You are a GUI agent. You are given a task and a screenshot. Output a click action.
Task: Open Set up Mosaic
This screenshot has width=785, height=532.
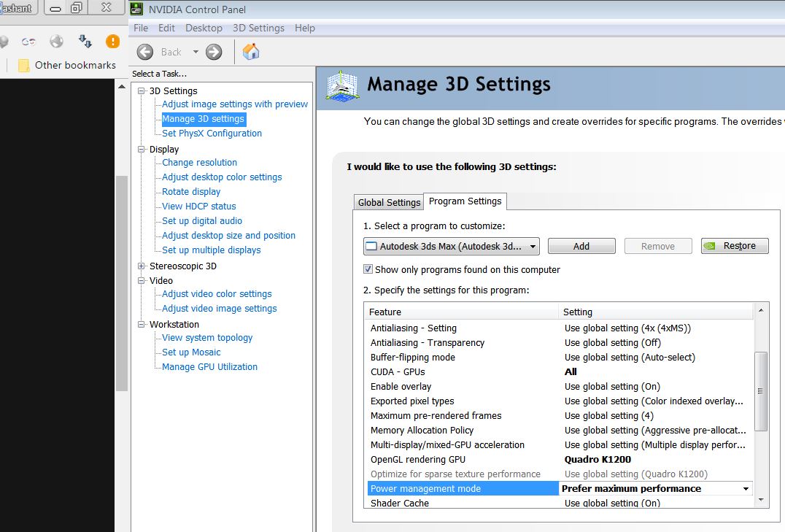click(191, 352)
